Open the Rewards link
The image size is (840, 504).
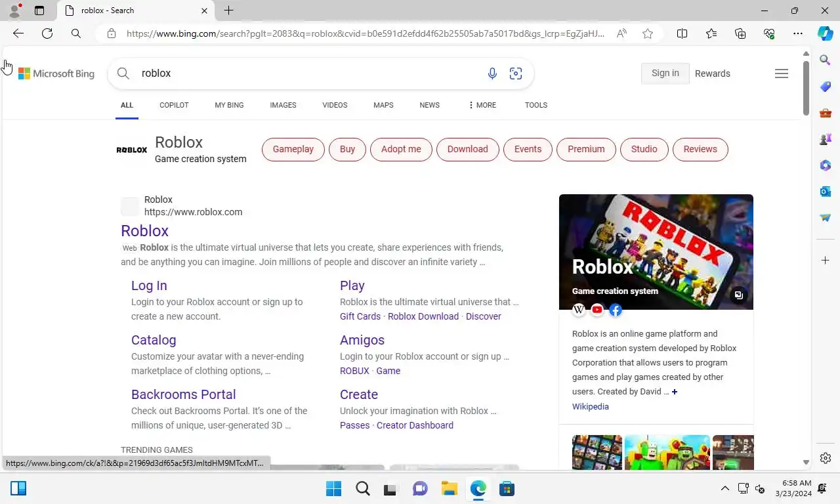coord(713,73)
